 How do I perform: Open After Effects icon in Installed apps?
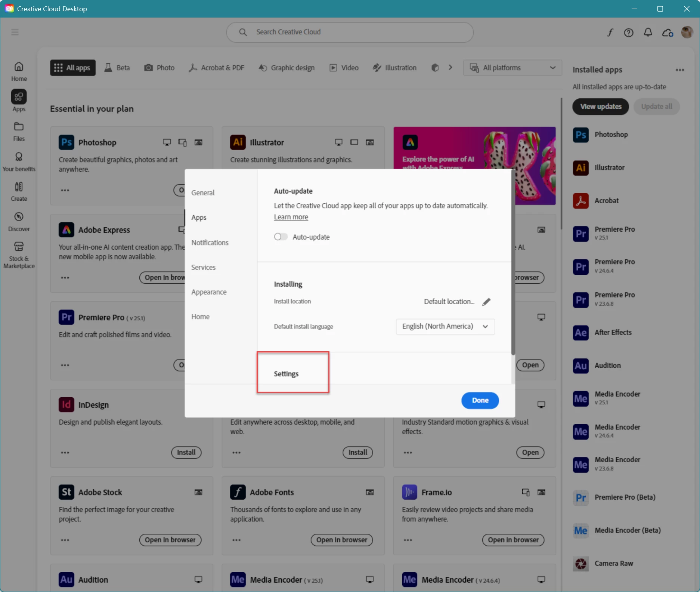point(581,333)
